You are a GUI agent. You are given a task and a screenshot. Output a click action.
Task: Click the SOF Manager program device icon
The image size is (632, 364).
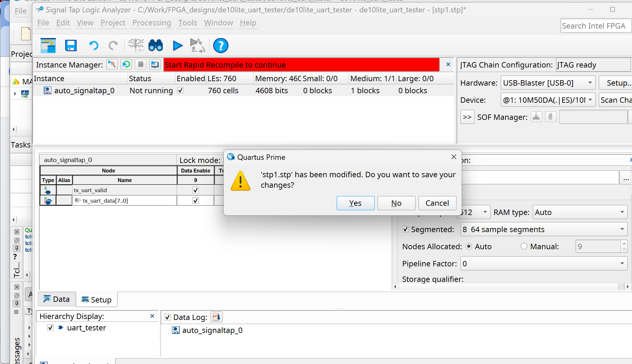click(x=536, y=117)
